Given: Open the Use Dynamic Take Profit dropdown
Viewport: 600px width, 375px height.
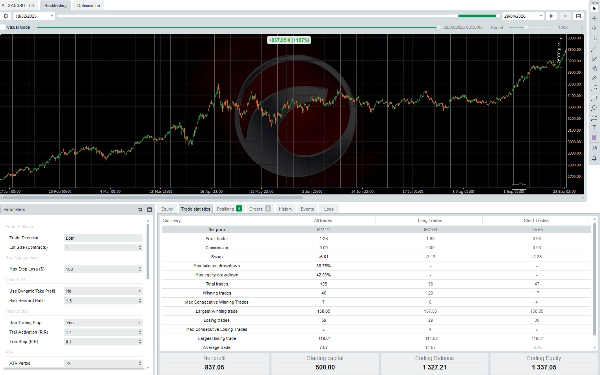Looking at the screenshot, I should point(103,291).
